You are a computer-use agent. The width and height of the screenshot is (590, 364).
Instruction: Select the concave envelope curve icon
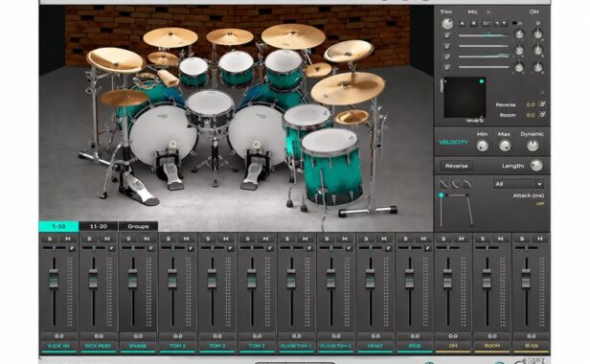pyautogui.click(x=456, y=184)
